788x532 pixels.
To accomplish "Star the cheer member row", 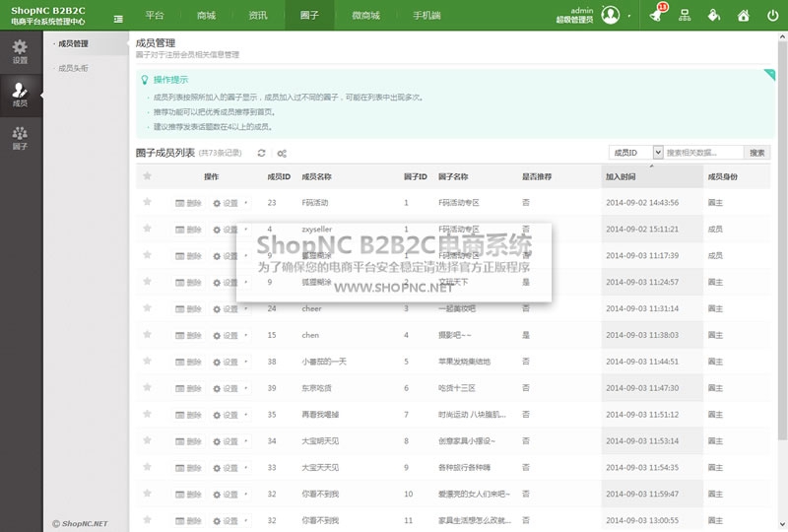I will (x=147, y=307).
